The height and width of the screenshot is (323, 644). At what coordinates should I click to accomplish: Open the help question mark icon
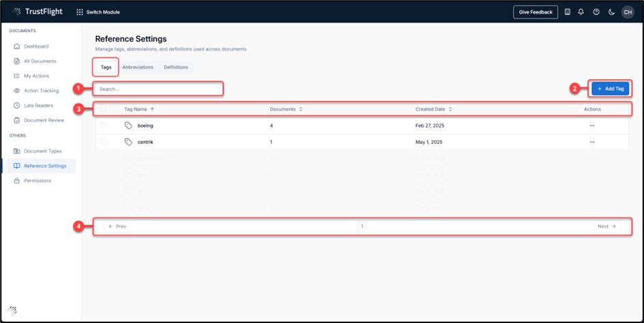596,12
